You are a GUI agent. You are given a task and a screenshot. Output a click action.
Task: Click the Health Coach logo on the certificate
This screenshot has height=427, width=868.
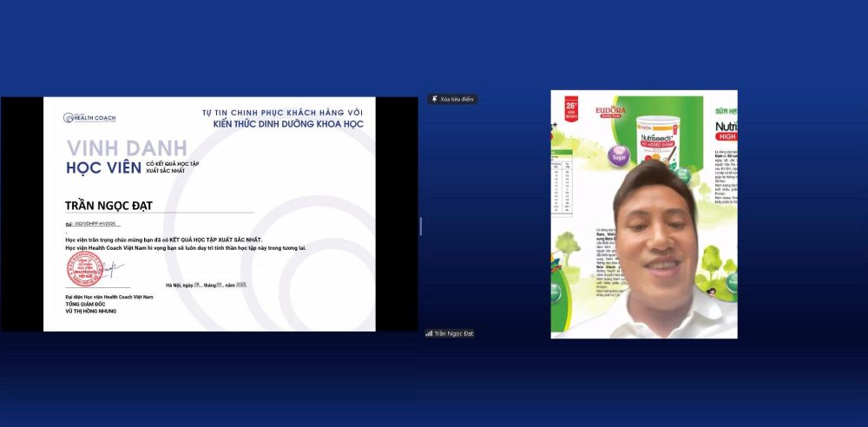pyautogui.click(x=89, y=118)
